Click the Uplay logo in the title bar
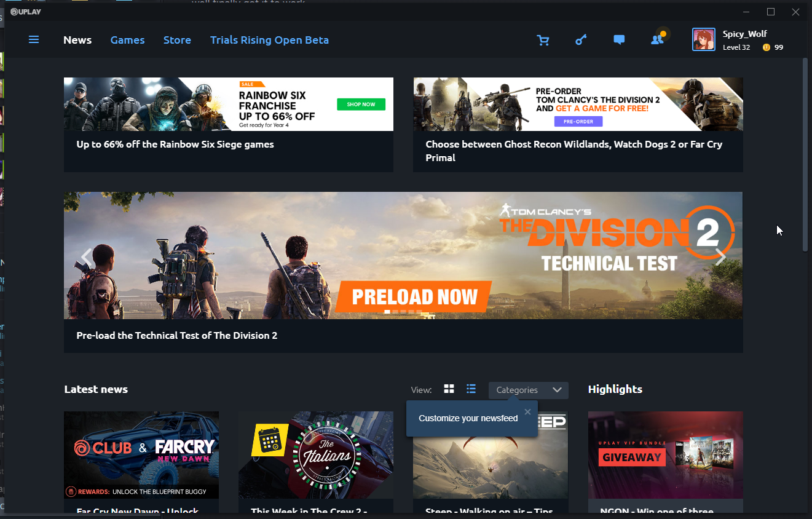This screenshot has width=812, height=519. [26, 12]
